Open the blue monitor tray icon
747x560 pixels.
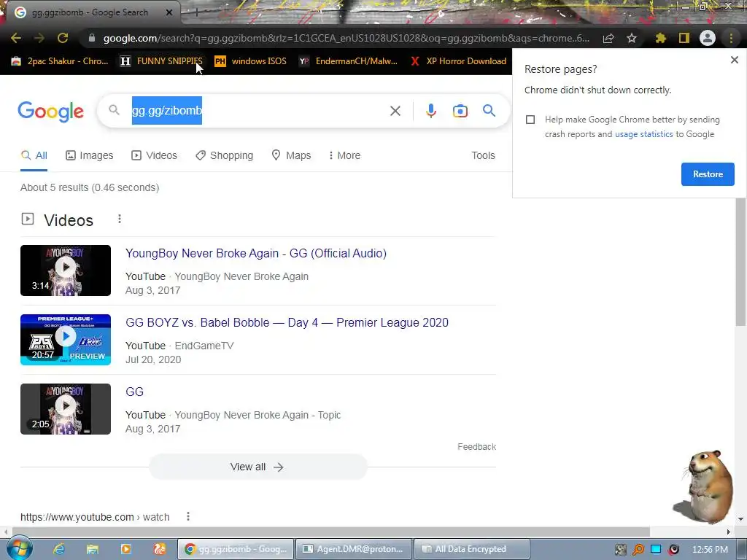[656, 550]
